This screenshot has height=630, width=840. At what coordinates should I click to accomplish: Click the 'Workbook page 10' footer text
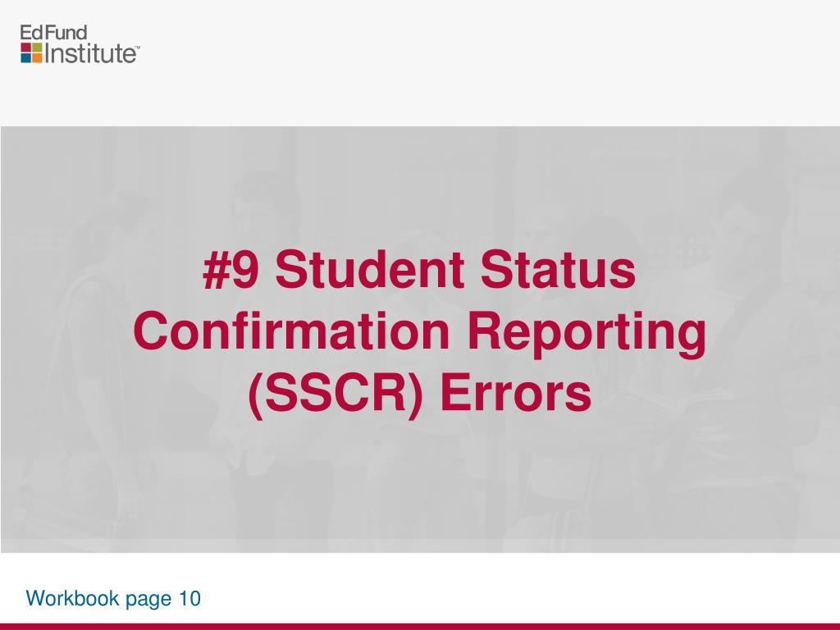(113, 598)
